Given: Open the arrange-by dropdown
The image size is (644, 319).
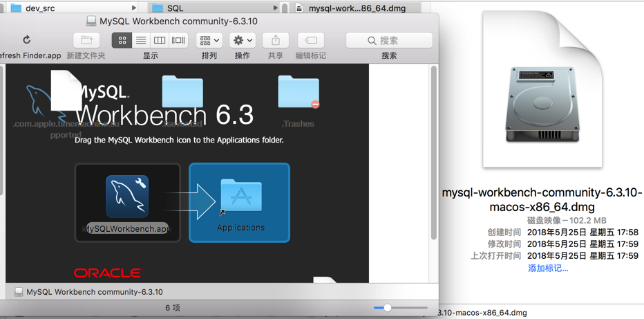Looking at the screenshot, I should [209, 40].
